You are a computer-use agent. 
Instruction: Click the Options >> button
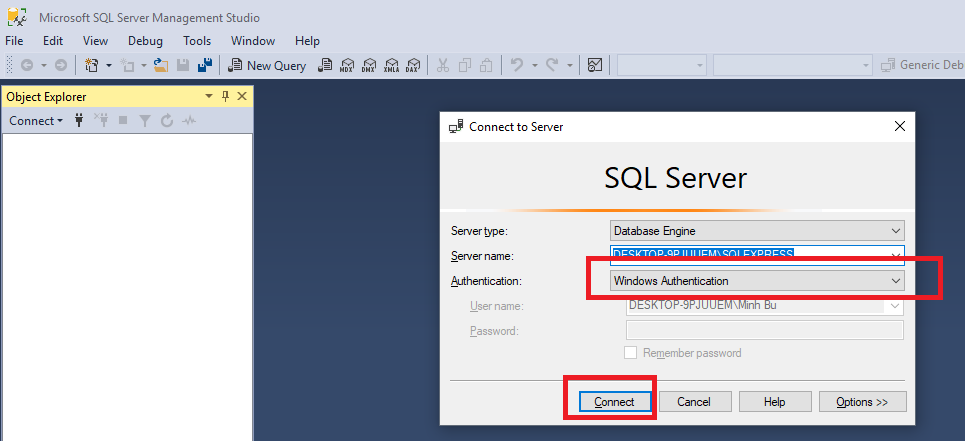(x=862, y=402)
